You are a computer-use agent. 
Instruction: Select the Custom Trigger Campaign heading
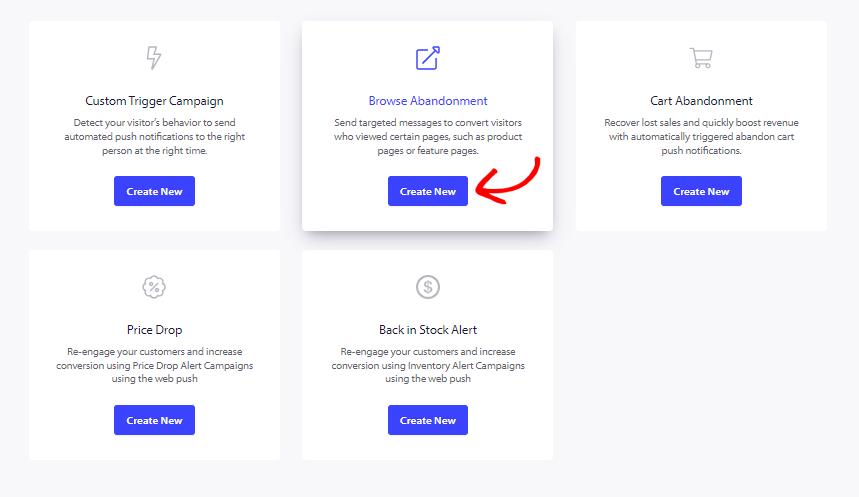[154, 101]
